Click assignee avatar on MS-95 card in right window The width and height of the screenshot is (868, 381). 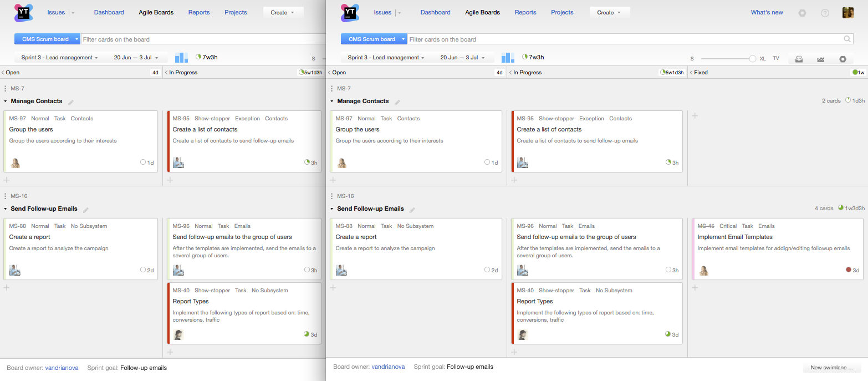click(522, 162)
